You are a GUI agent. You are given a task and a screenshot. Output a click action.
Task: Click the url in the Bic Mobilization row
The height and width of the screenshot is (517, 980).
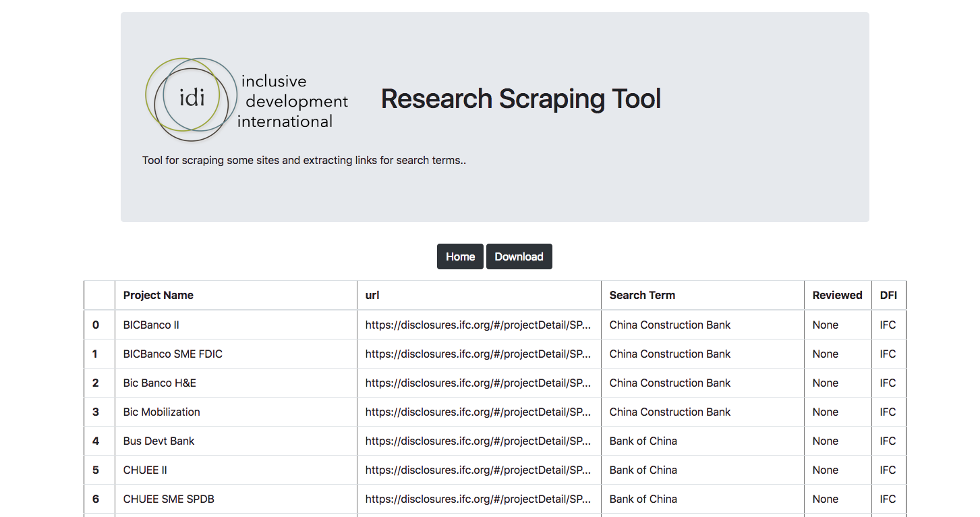(478, 412)
